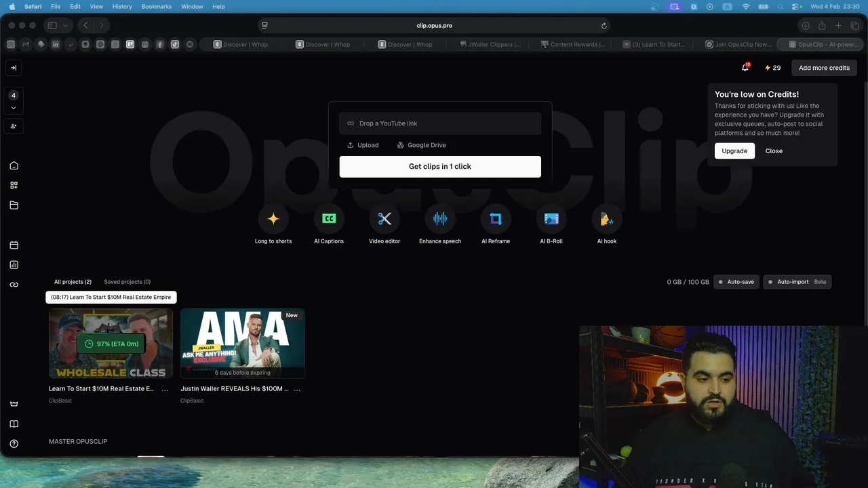
Task: Reload the clip.opus.pro page
Action: pos(604,26)
